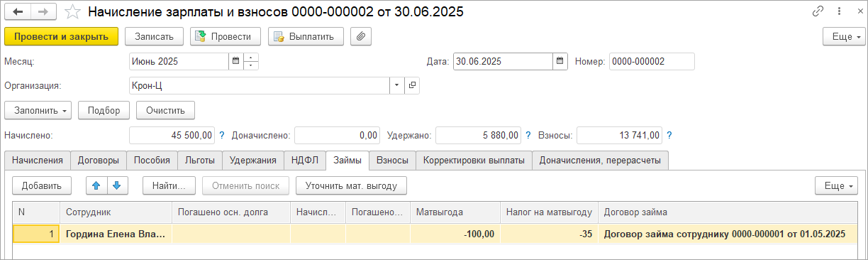Viewport: 868px width, 260px height.
Task: Expand the Организация dropdown list
Action: click(x=396, y=86)
